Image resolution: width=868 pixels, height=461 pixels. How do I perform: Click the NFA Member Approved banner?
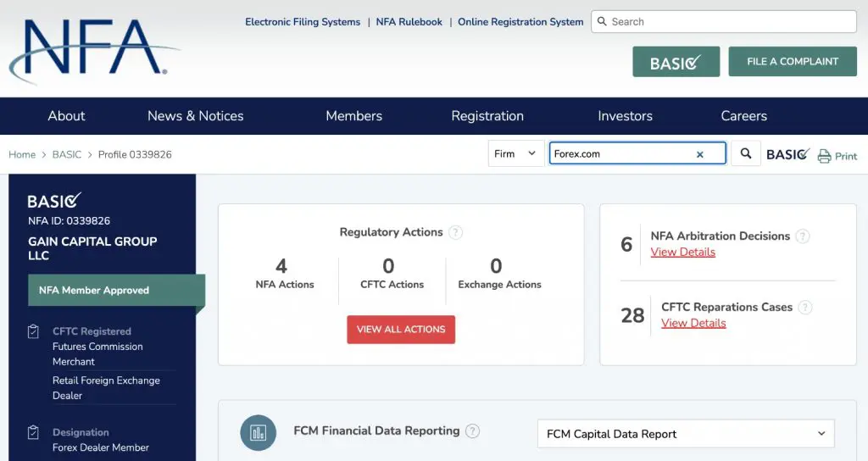(x=116, y=290)
